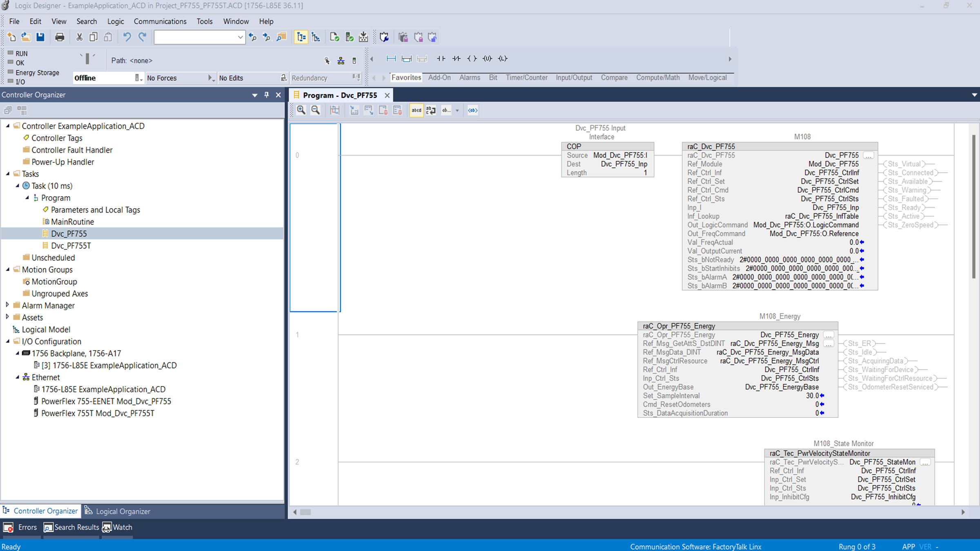Click the tag value brackets icon in editor toolbar
The width and height of the screenshot is (980, 551).
(x=473, y=110)
